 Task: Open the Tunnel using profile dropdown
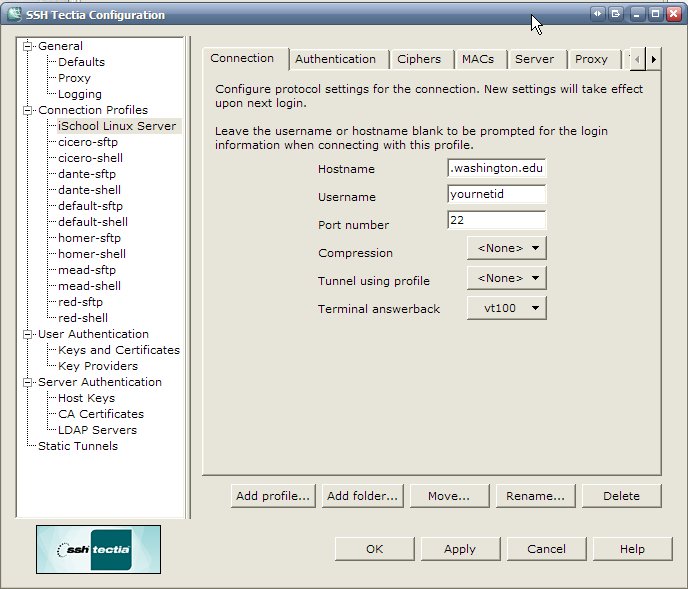pos(507,278)
